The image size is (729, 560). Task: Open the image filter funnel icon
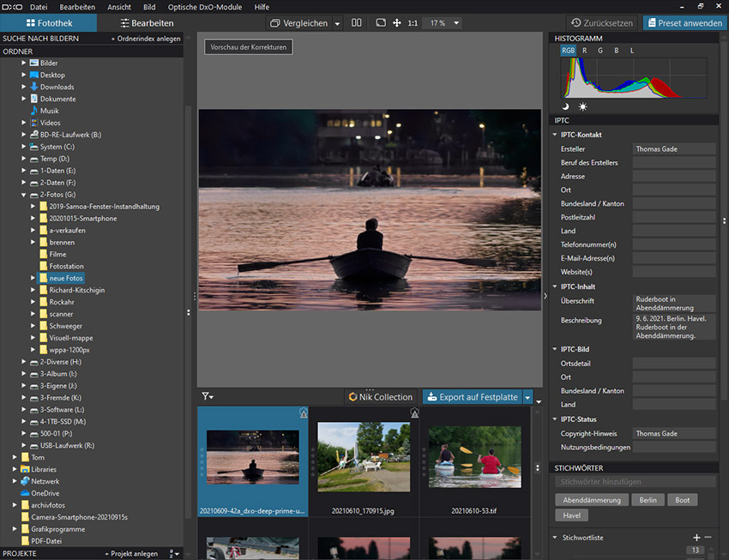click(208, 396)
